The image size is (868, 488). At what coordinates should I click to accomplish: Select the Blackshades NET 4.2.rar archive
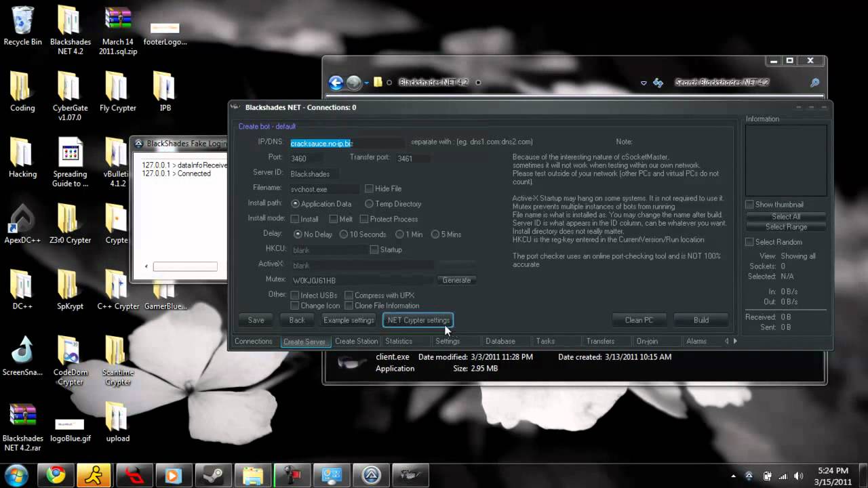[22, 427]
